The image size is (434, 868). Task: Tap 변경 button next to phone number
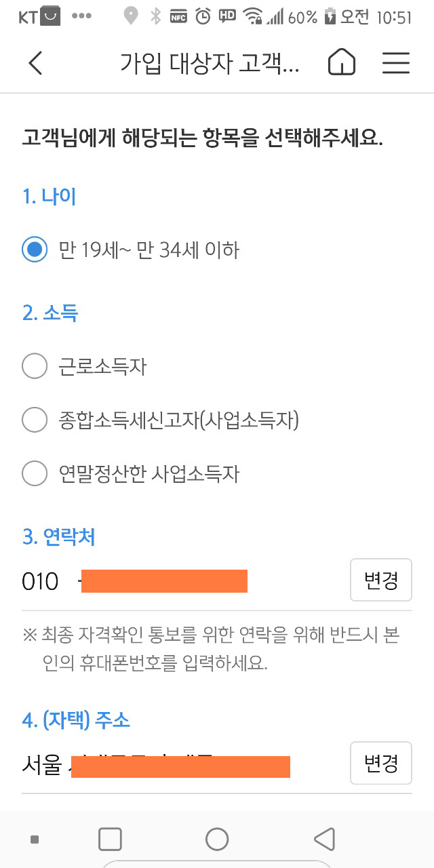[381, 580]
